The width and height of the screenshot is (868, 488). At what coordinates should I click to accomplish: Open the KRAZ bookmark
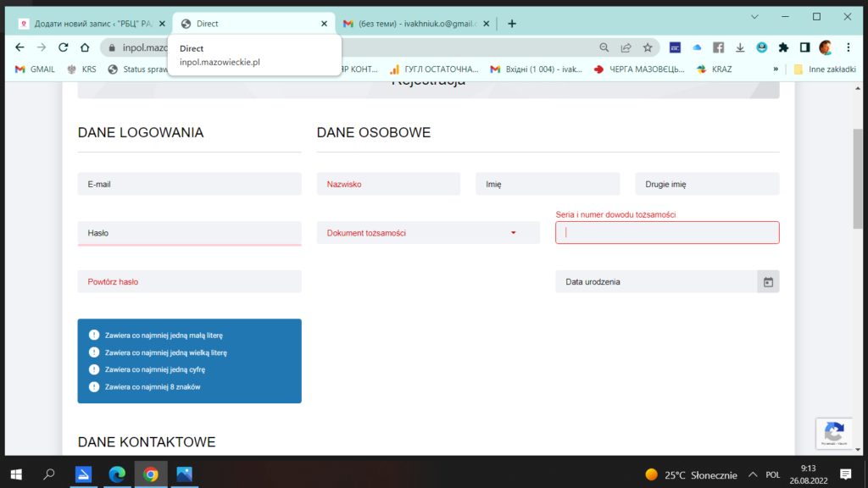[x=714, y=69]
